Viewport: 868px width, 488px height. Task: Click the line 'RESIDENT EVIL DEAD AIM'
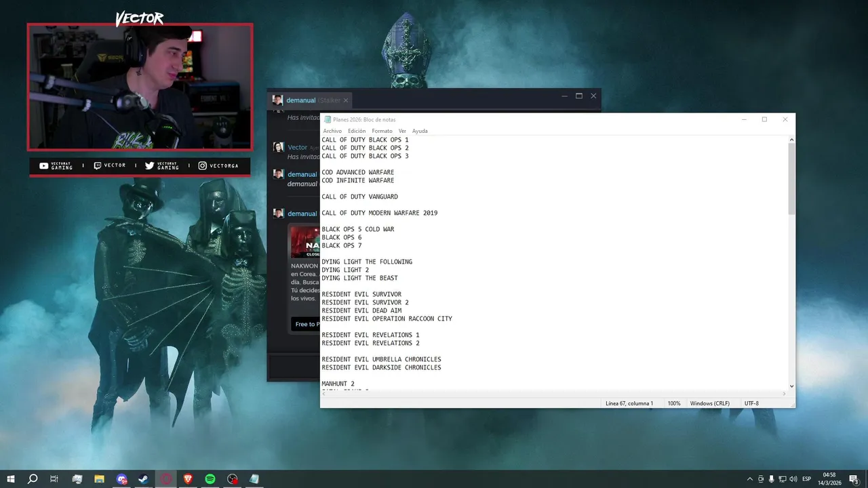tap(361, 310)
